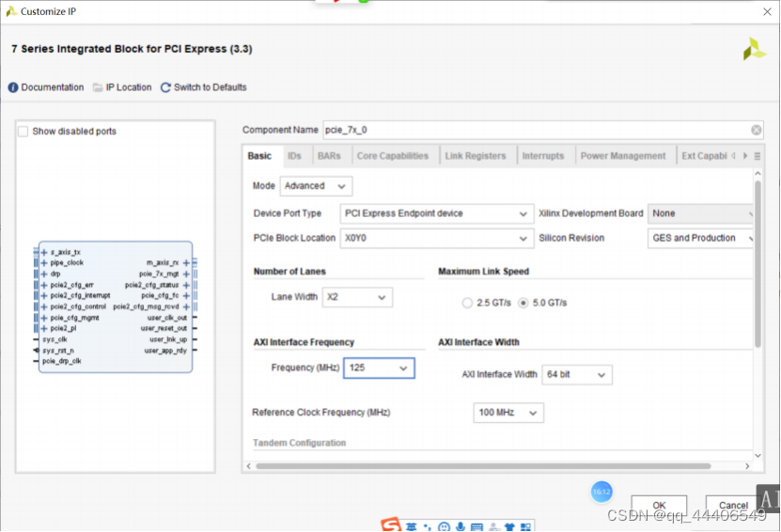Click the IP Location folder icon
The image size is (781, 532).
click(98, 87)
